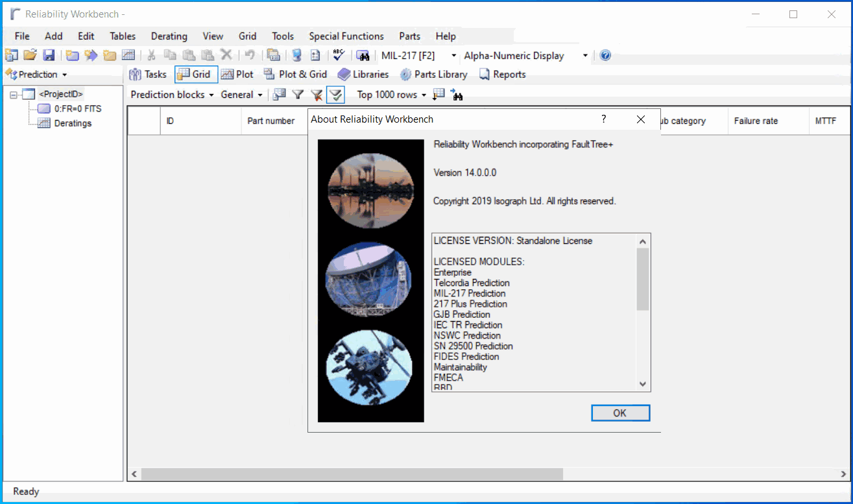Click the ABC spell check icon

(339, 56)
